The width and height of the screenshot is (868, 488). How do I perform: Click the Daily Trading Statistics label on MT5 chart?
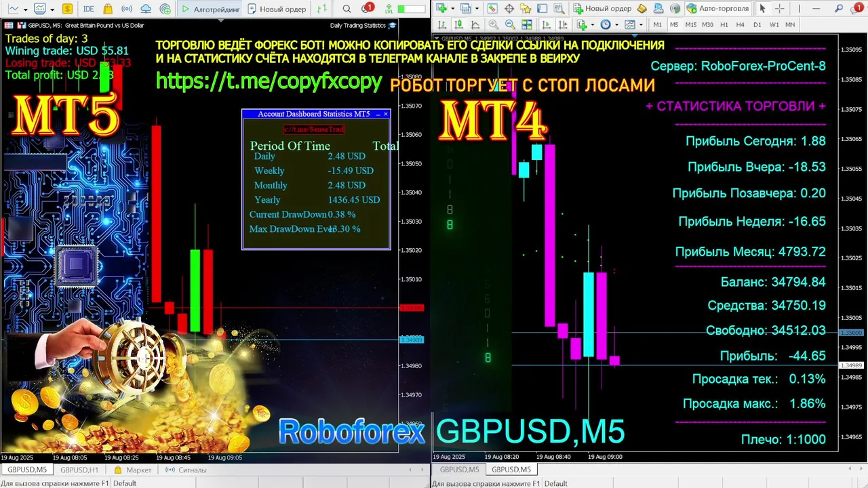357,25
